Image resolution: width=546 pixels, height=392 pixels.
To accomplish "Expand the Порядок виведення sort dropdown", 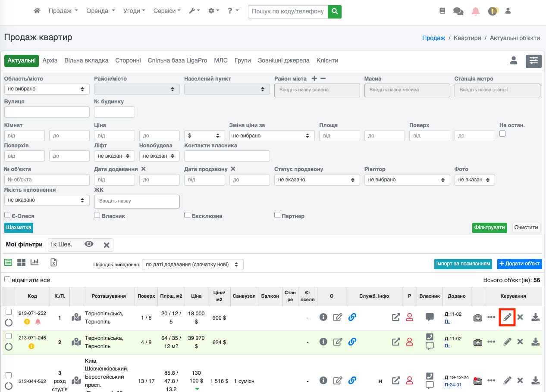I will coord(192,264).
